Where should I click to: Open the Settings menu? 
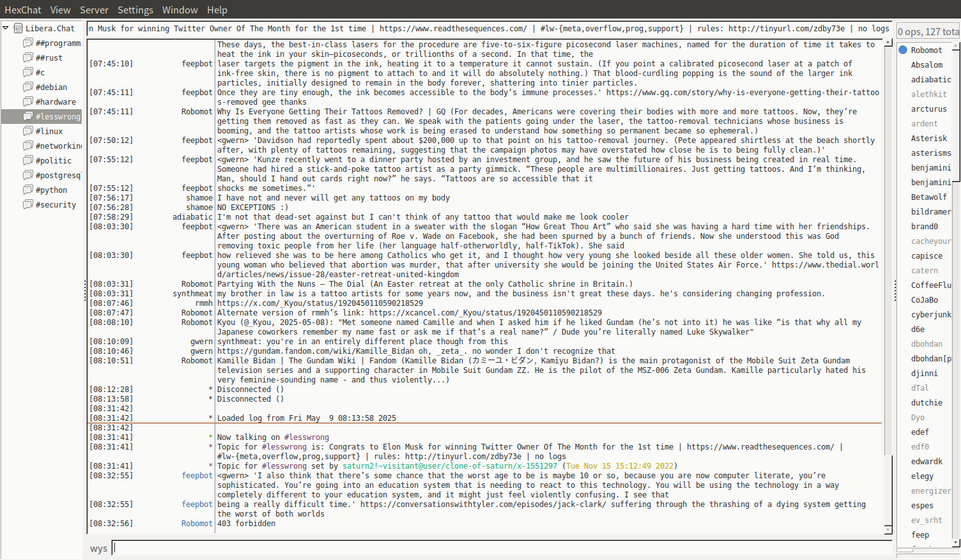[x=135, y=10]
